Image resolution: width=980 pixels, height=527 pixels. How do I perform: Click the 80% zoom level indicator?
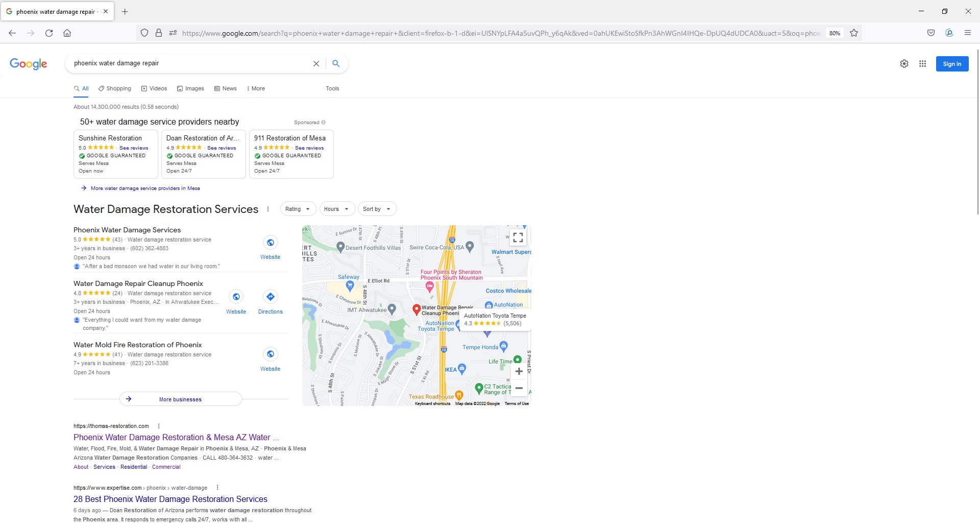(835, 33)
